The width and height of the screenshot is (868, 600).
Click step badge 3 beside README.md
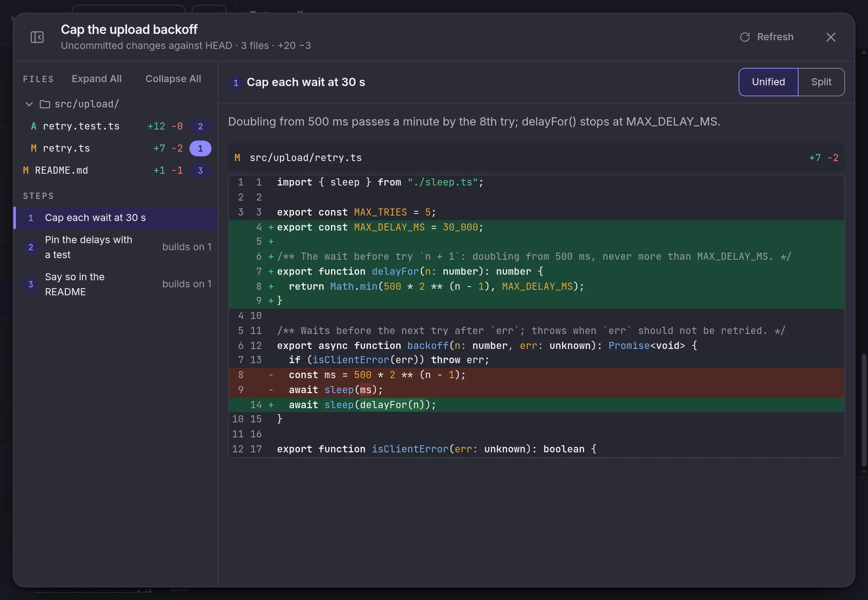click(x=200, y=171)
